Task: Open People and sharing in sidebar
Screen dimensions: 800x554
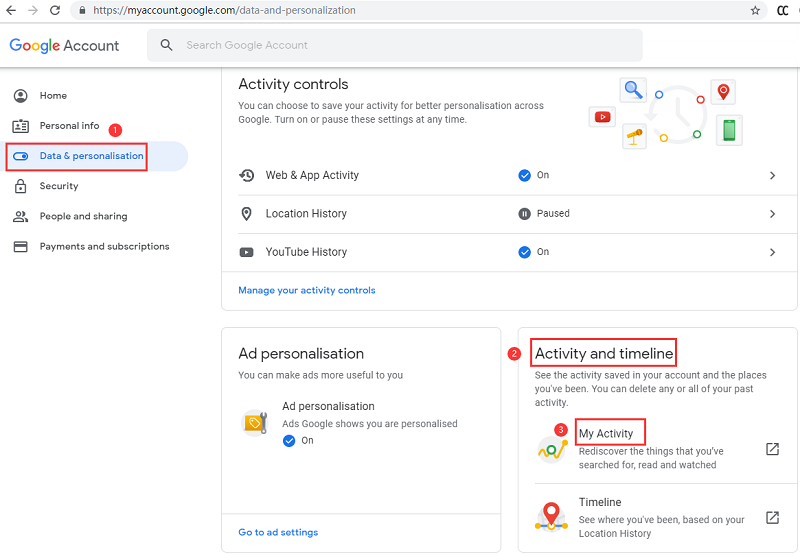Action: click(84, 216)
